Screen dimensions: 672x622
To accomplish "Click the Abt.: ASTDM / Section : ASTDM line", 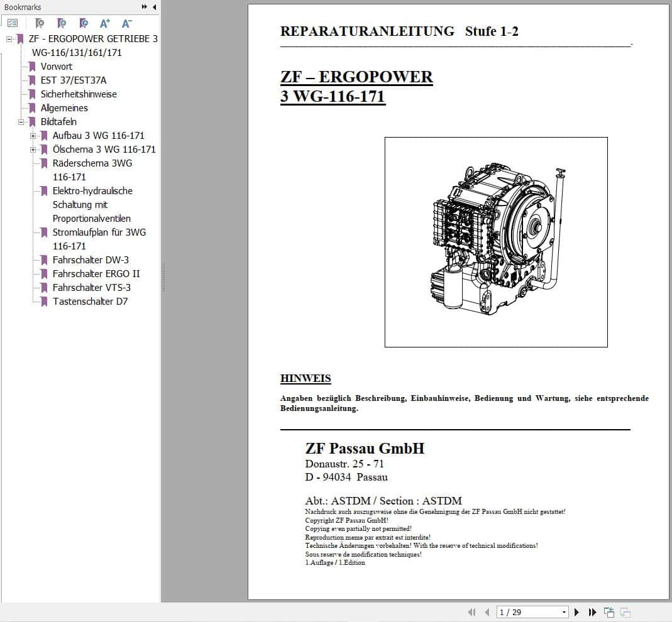I will (383, 501).
